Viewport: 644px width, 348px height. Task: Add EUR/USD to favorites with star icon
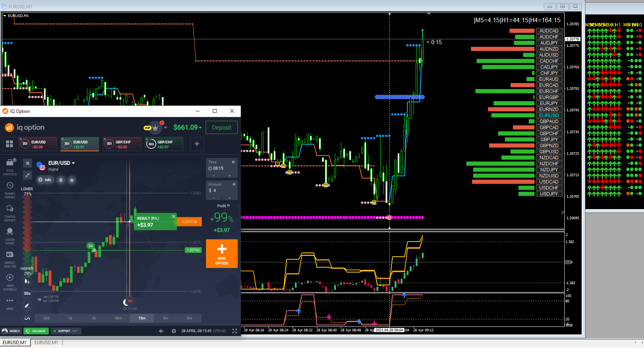coord(72,180)
